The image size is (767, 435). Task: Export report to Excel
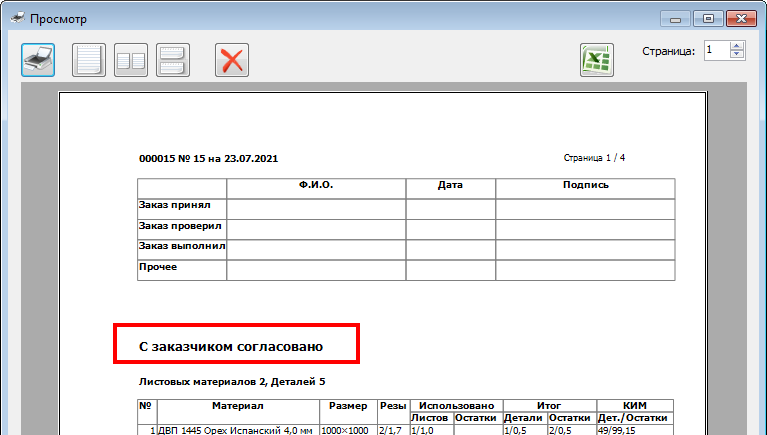[x=597, y=60]
